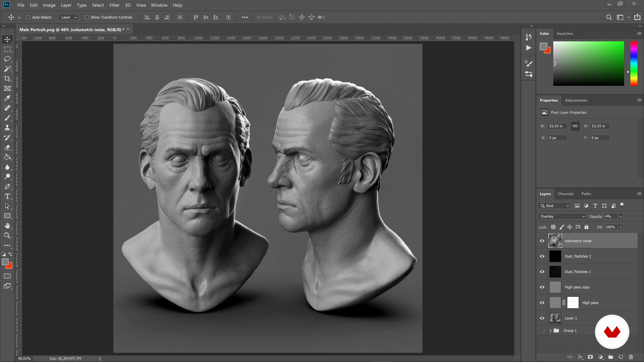Open Auto-Select Layer dropdown
This screenshot has width=644, height=362.
pos(68,17)
